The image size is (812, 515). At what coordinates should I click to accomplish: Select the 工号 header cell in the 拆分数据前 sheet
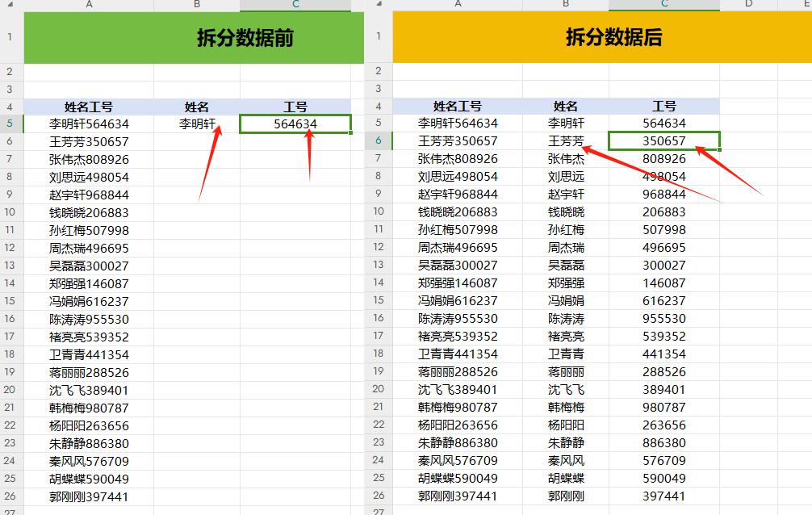(x=295, y=107)
